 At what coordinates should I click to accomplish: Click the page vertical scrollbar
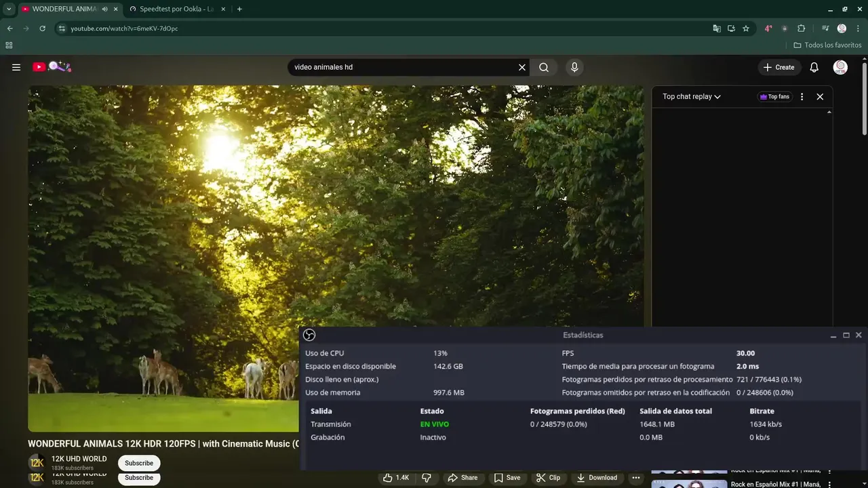[864, 100]
